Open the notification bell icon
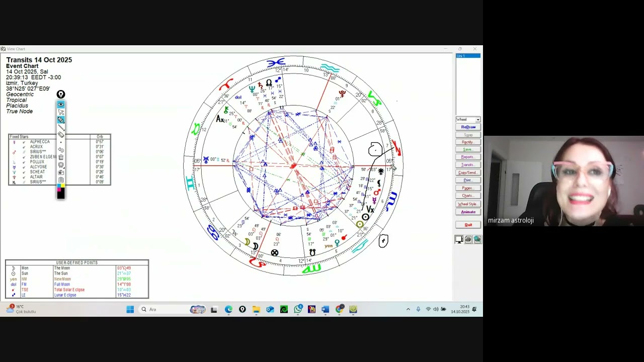This screenshot has width=644, height=362. click(474, 309)
